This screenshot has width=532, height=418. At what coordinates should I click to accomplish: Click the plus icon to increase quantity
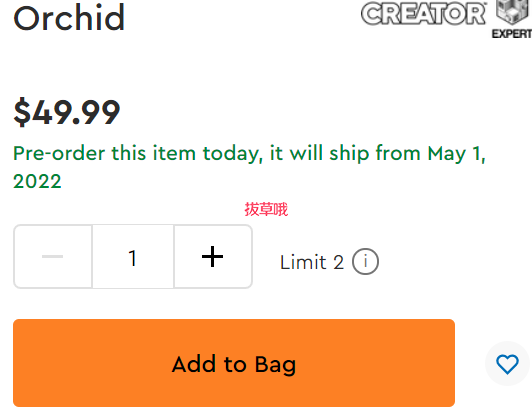point(213,256)
